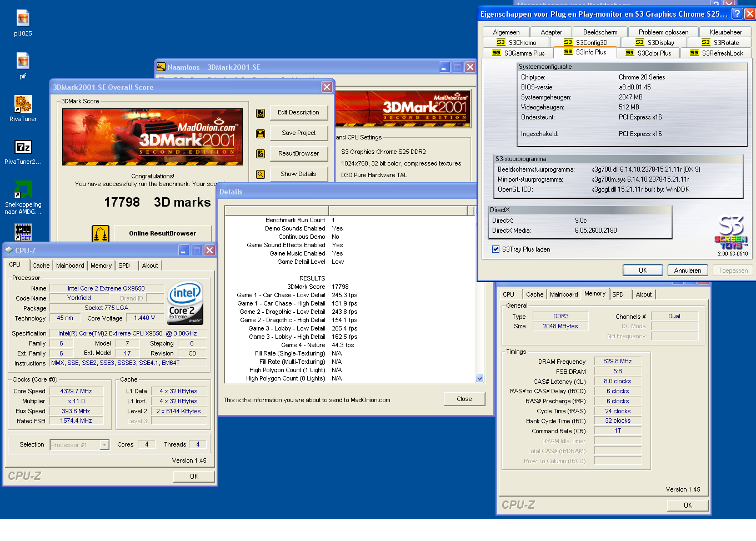Click the 17798 3D marks score text
The height and width of the screenshot is (541, 756).
[x=158, y=202]
